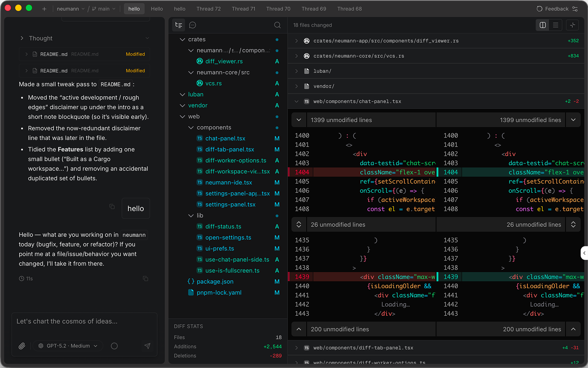
Task: Open GPT-5.2 Medium model selector
Action: click(68, 346)
